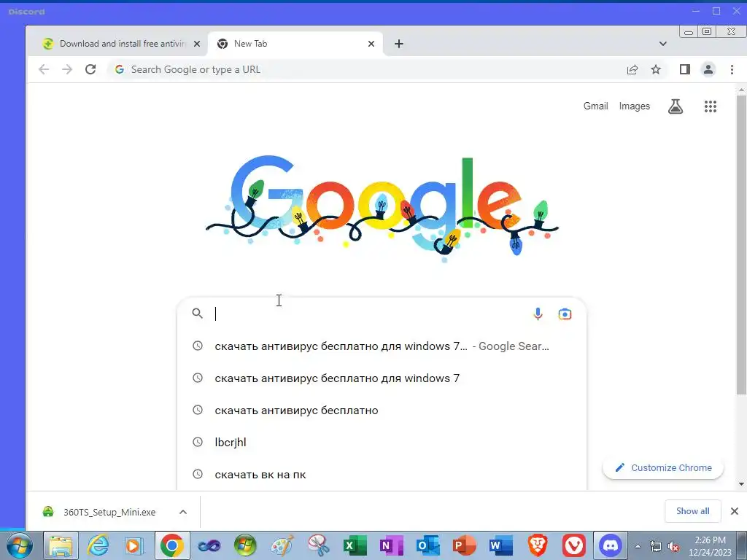747x560 pixels.
Task: Launch Word from the taskbar
Action: pos(500,545)
